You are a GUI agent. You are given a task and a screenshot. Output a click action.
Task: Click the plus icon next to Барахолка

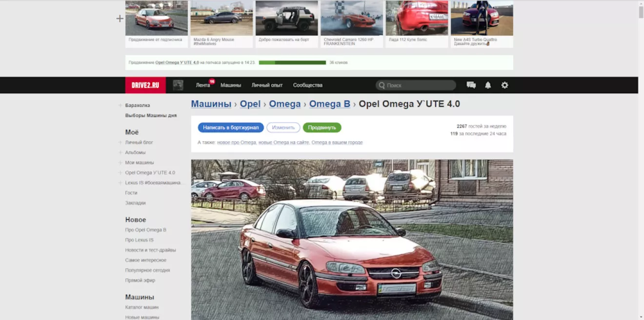click(120, 106)
